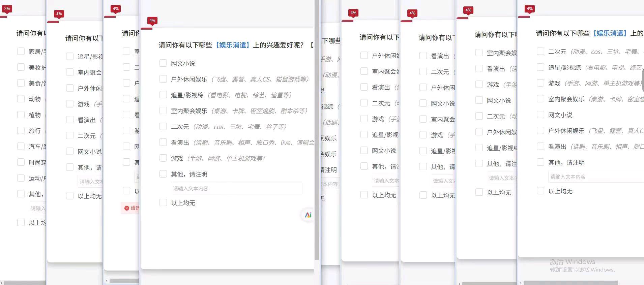This screenshot has width=644, height=285.
Task: Select 室内聚会娱乐 in the front survey window
Action: (163, 110)
